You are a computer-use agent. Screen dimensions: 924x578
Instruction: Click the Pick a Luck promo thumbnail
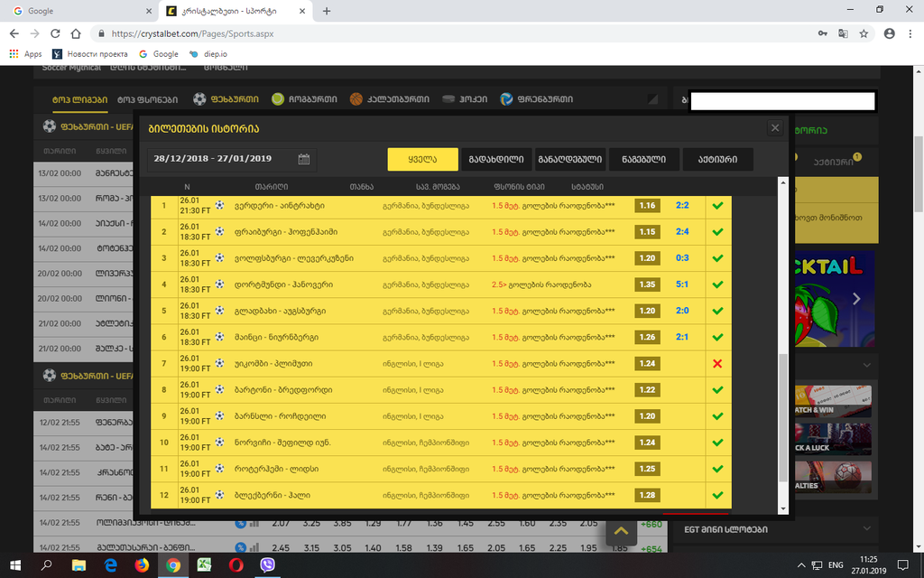coord(833,439)
